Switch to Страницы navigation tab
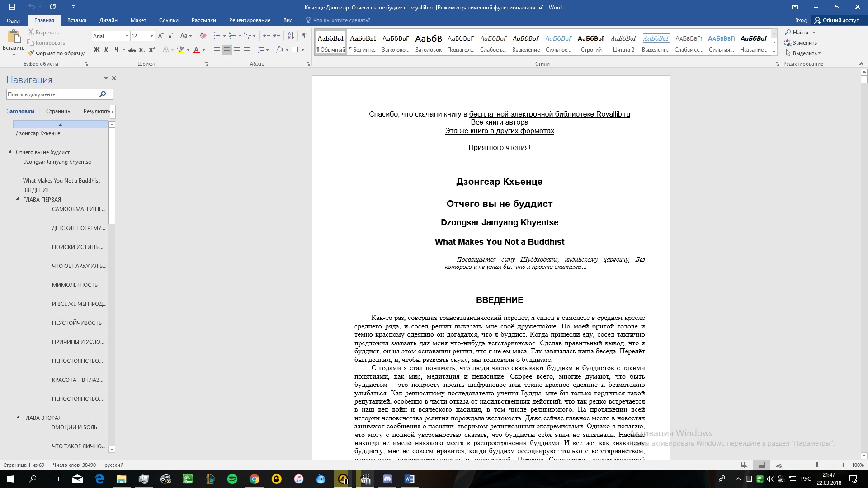The width and height of the screenshot is (868, 488). click(58, 111)
